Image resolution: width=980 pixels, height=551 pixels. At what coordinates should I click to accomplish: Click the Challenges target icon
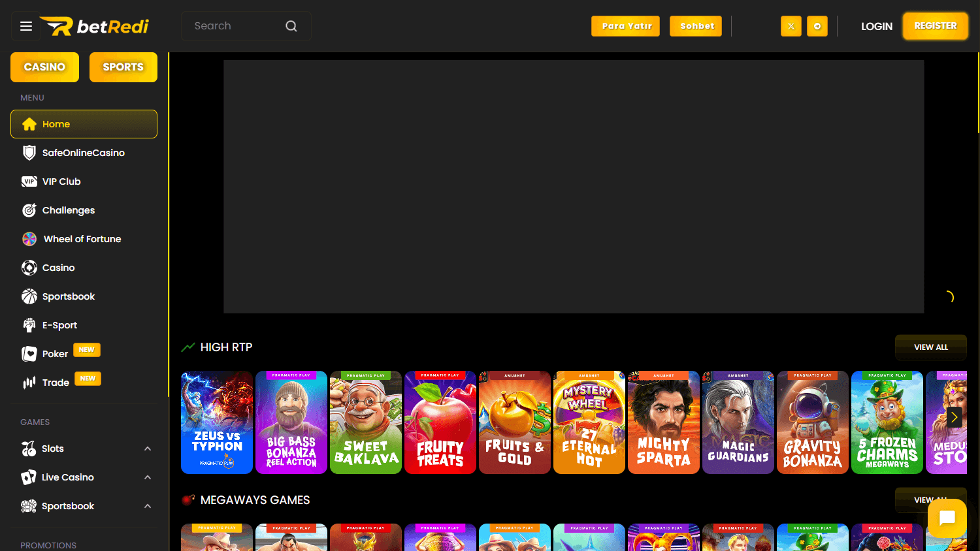click(x=29, y=210)
